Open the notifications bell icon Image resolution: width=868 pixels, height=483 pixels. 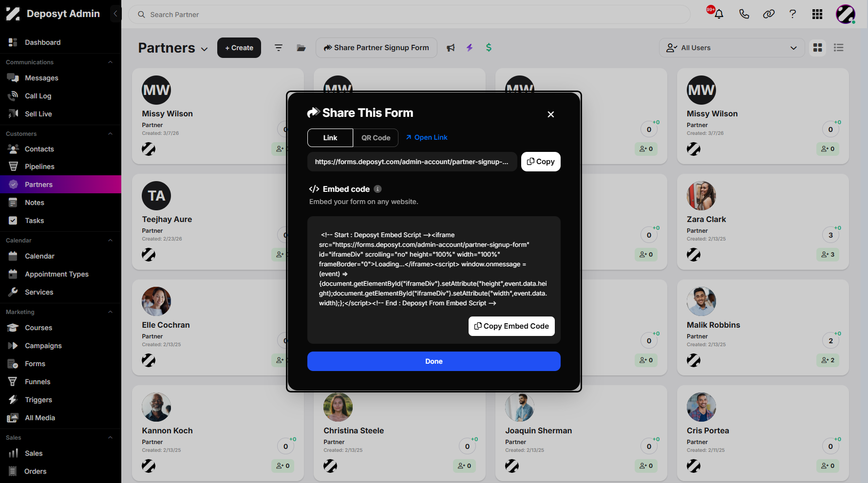click(718, 14)
